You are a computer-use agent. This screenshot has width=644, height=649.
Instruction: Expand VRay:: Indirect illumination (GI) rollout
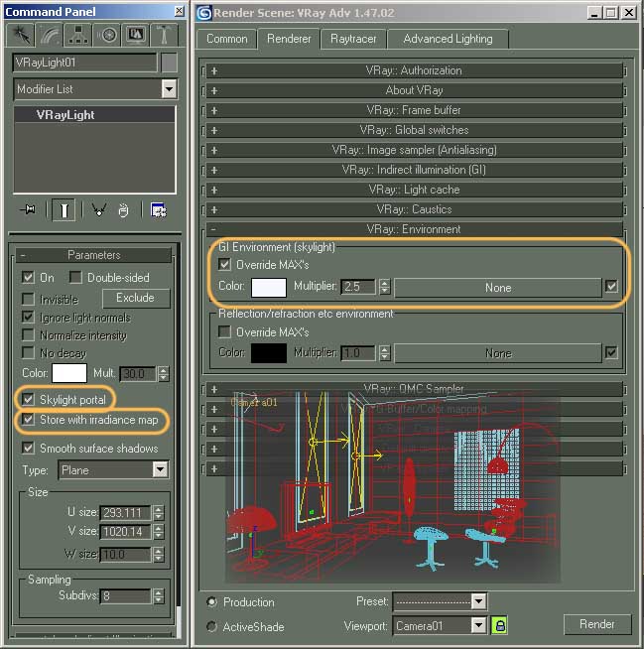pos(414,170)
